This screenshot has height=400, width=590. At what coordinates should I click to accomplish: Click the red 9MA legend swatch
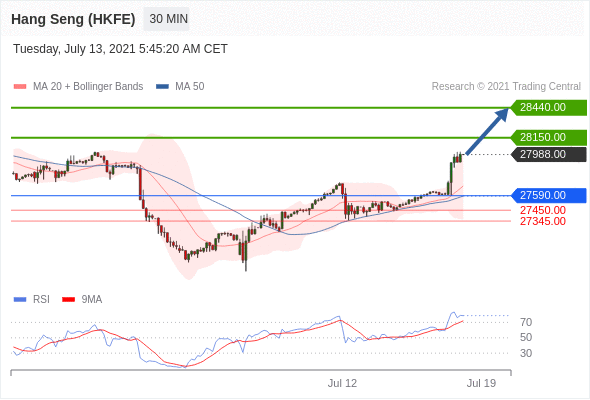click(x=68, y=300)
